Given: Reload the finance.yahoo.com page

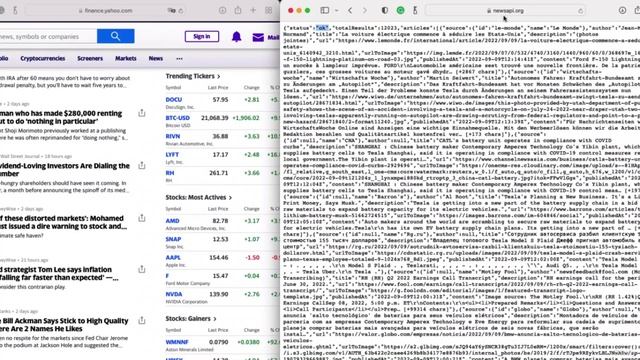Looking at the screenshot, I should point(181,11).
